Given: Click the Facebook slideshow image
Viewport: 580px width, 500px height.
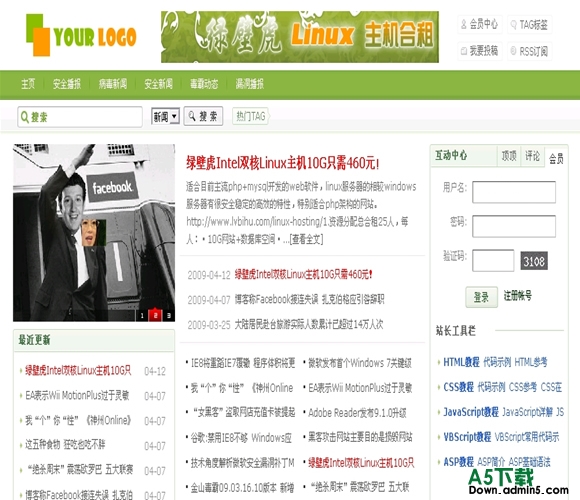Looking at the screenshot, I should 94,233.
